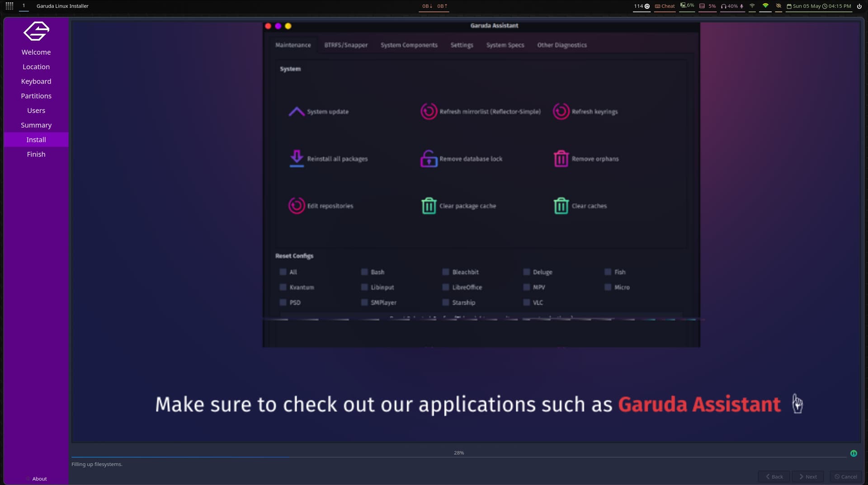Click the Next button
The height and width of the screenshot is (485, 868).
pyautogui.click(x=808, y=477)
